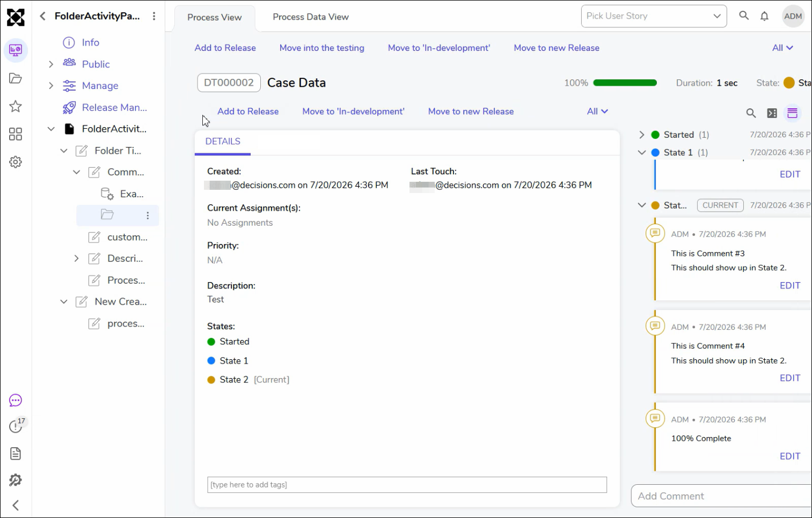Collapse the New Crea... tree node

coord(64,301)
